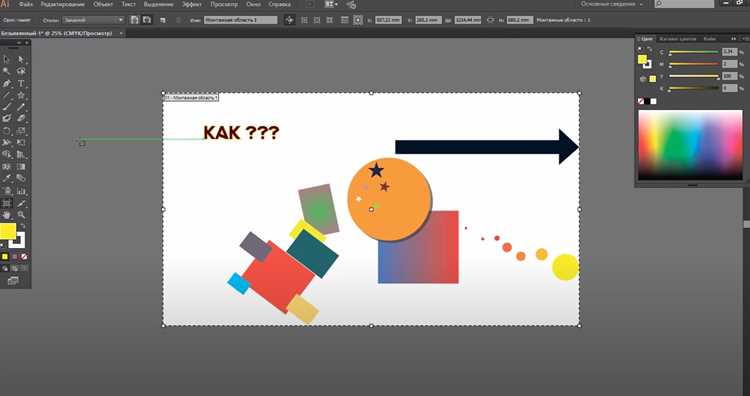Open the Выделение menu
Image resolution: width=750 pixels, height=396 pixels.
tap(158, 4)
